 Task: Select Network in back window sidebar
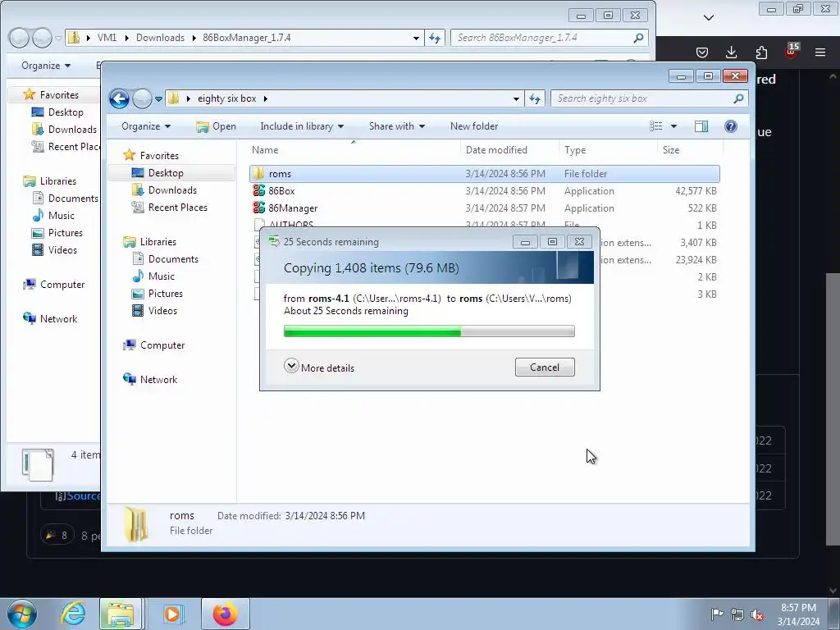(x=58, y=319)
